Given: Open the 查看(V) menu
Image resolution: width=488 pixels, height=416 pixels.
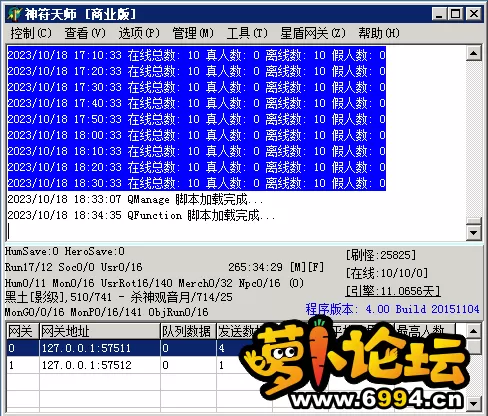Looking at the screenshot, I should click(85, 33).
